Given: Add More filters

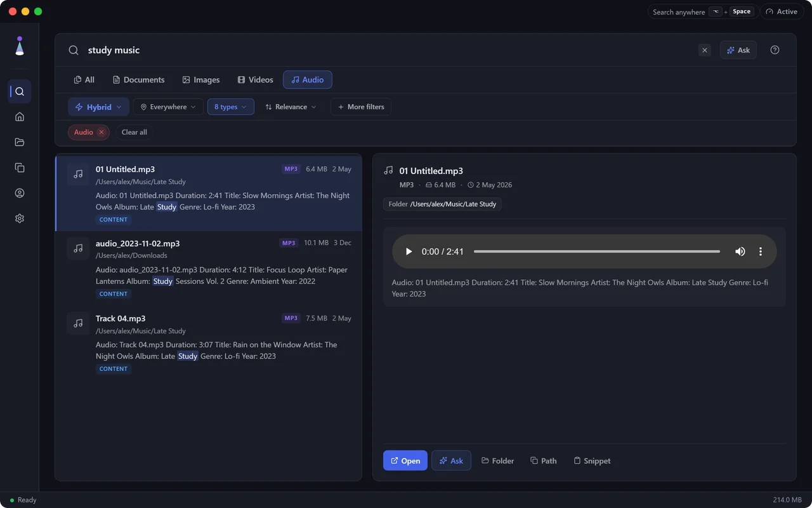Looking at the screenshot, I should click(x=361, y=107).
